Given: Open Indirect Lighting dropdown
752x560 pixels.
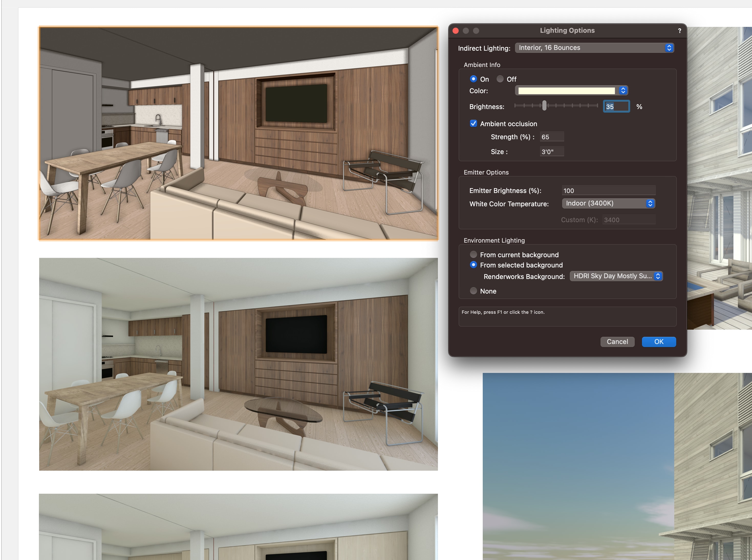Looking at the screenshot, I should pos(594,48).
